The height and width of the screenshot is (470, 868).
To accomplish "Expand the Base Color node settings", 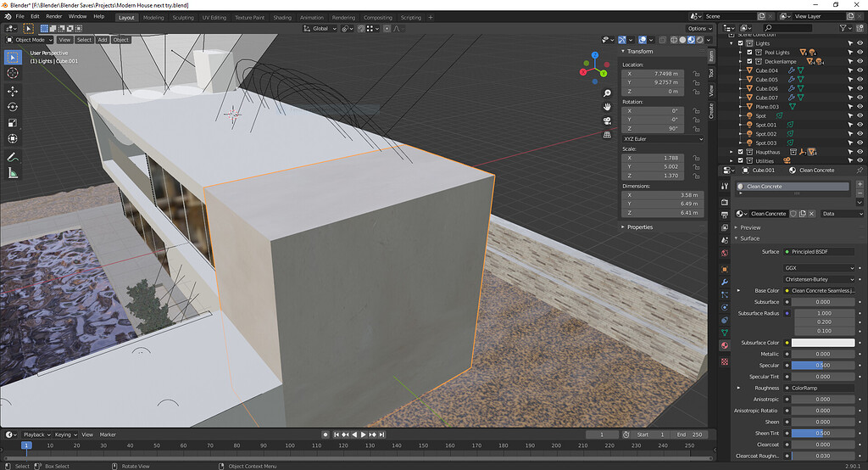I will [x=738, y=290].
